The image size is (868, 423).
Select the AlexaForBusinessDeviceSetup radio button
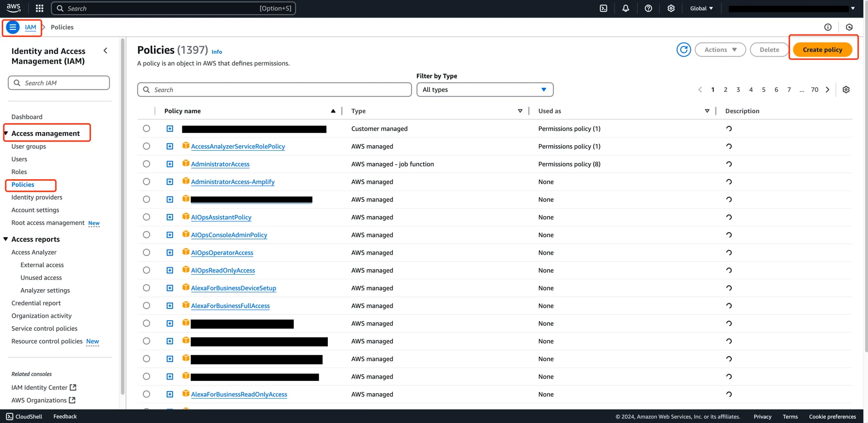(x=146, y=288)
